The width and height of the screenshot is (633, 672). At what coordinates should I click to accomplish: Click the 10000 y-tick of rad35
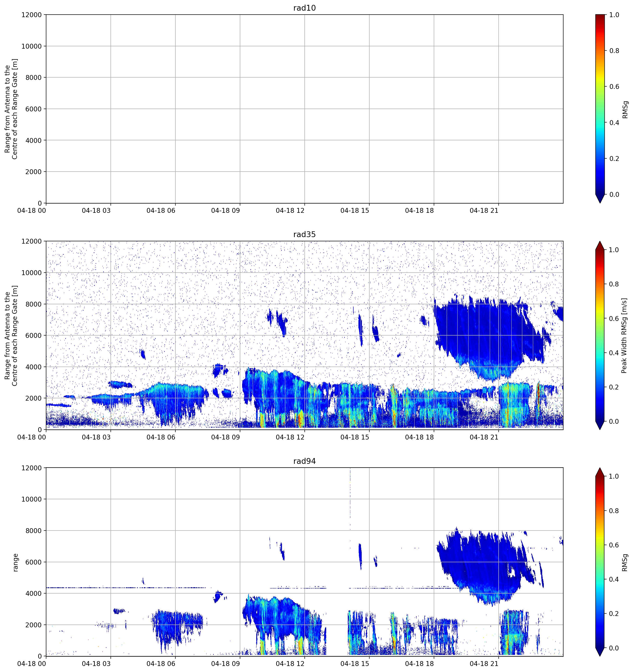pos(32,273)
